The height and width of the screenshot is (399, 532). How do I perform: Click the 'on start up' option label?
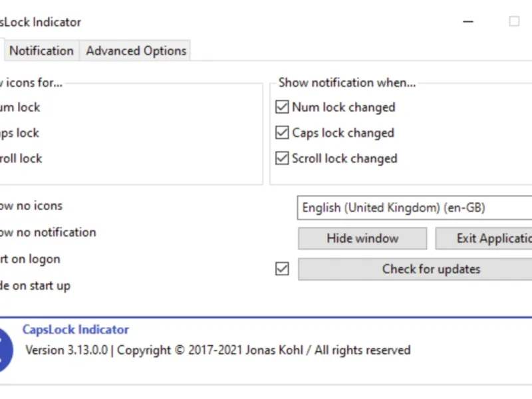click(x=35, y=286)
